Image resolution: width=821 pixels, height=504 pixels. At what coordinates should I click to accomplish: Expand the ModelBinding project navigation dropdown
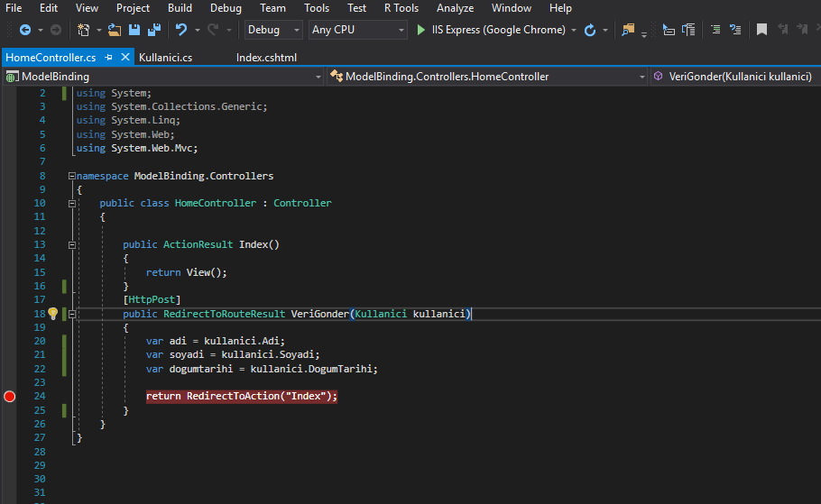[318, 77]
